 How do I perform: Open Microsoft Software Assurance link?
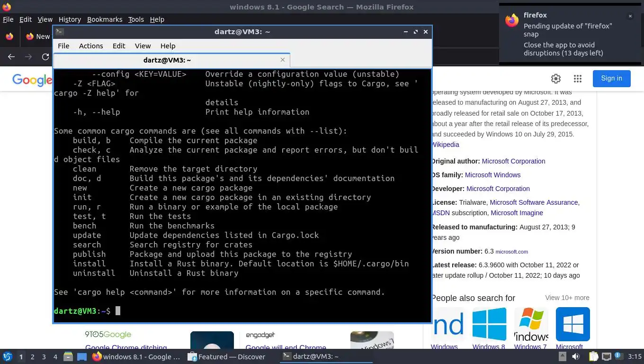tap(534, 202)
